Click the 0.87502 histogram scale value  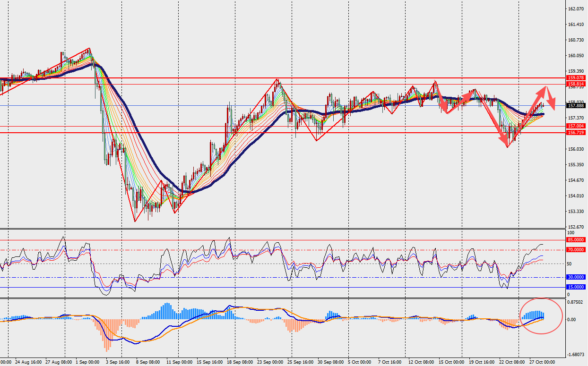click(x=575, y=302)
